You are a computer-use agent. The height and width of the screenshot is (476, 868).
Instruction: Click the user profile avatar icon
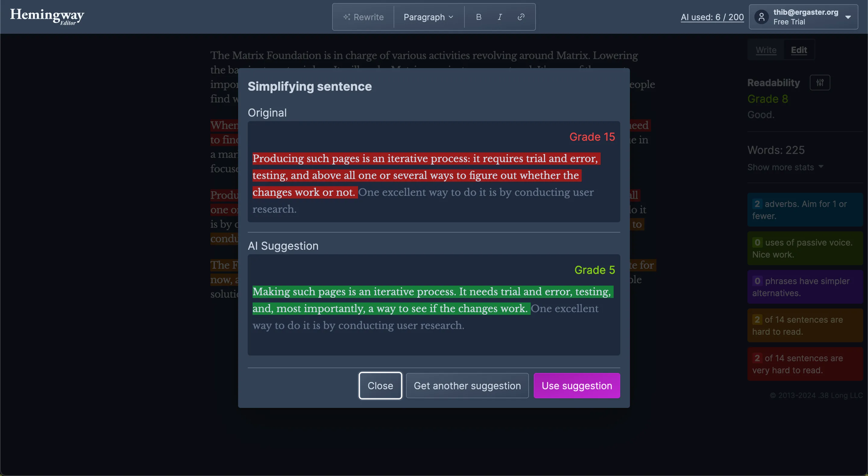pyautogui.click(x=761, y=17)
